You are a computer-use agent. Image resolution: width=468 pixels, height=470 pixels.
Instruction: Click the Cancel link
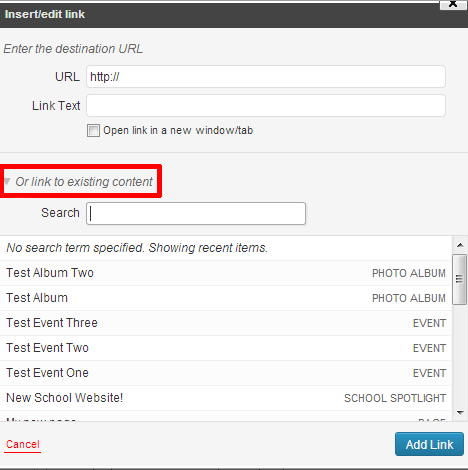(23, 444)
